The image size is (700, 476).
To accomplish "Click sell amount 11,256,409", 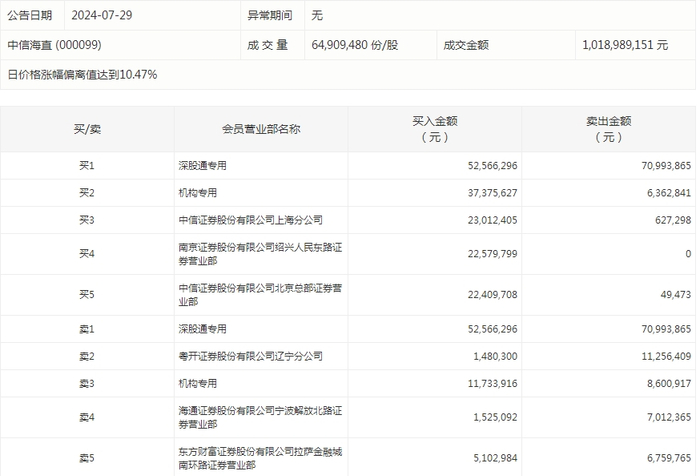I will click(x=666, y=356).
